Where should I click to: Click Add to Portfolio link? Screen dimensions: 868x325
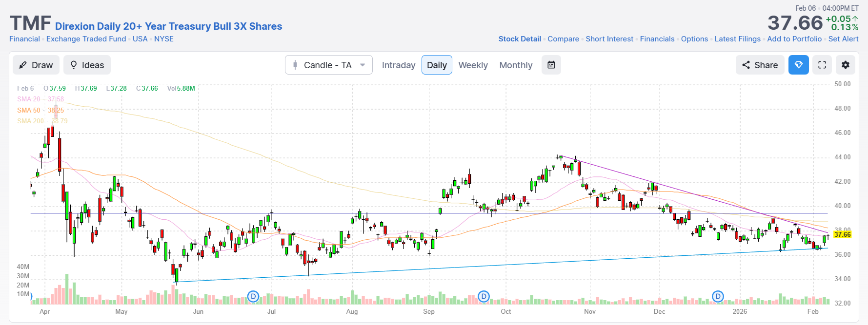click(x=794, y=39)
